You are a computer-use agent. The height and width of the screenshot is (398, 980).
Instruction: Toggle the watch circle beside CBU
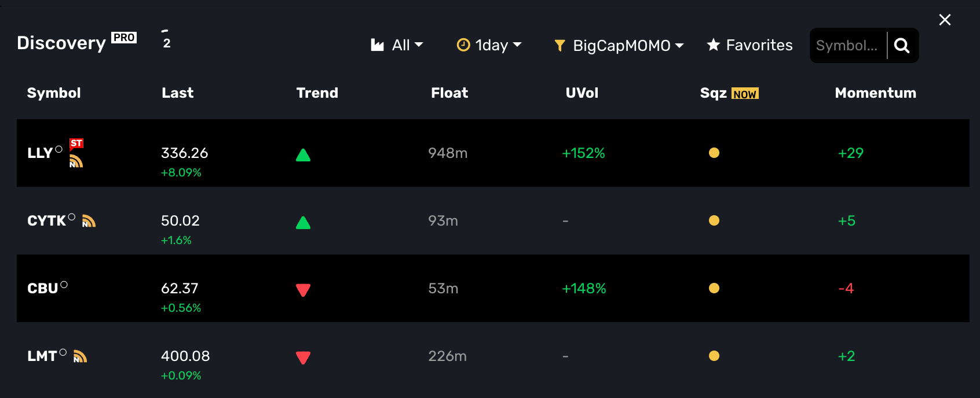[x=64, y=285]
